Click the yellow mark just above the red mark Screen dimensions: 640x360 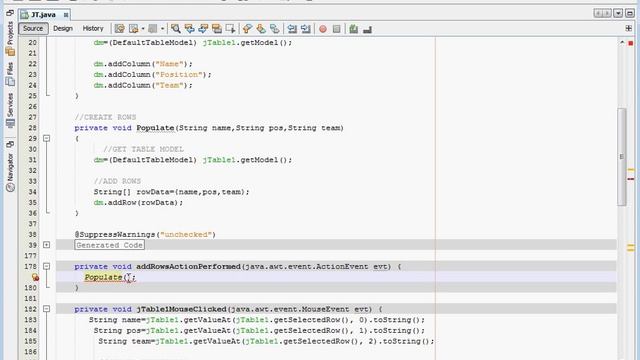[x=631, y=170]
